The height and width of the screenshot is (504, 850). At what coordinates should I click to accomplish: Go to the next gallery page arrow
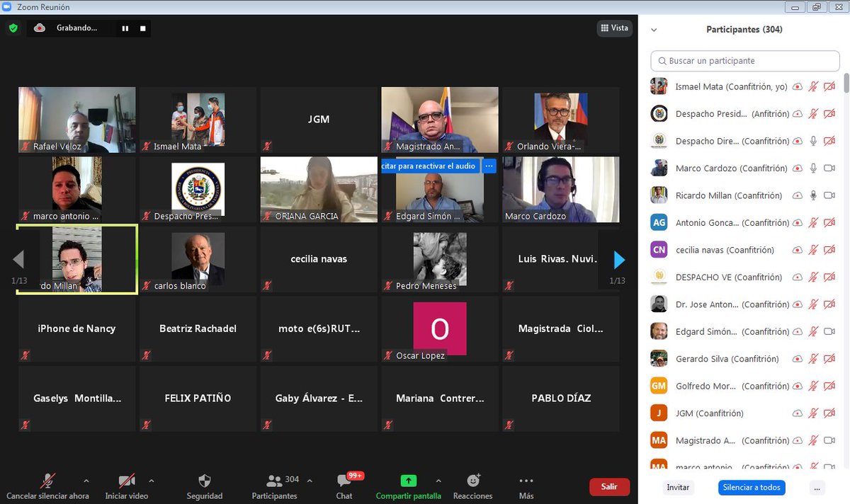(619, 260)
